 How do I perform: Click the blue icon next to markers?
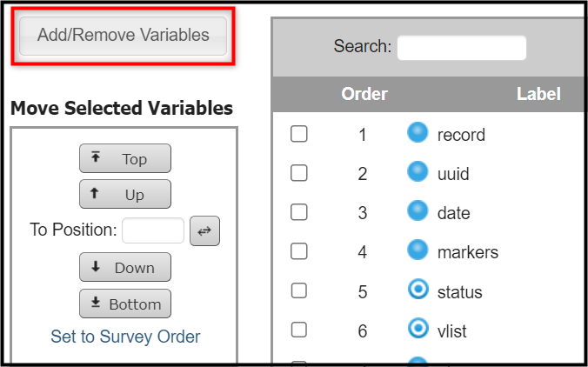coord(418,250)
